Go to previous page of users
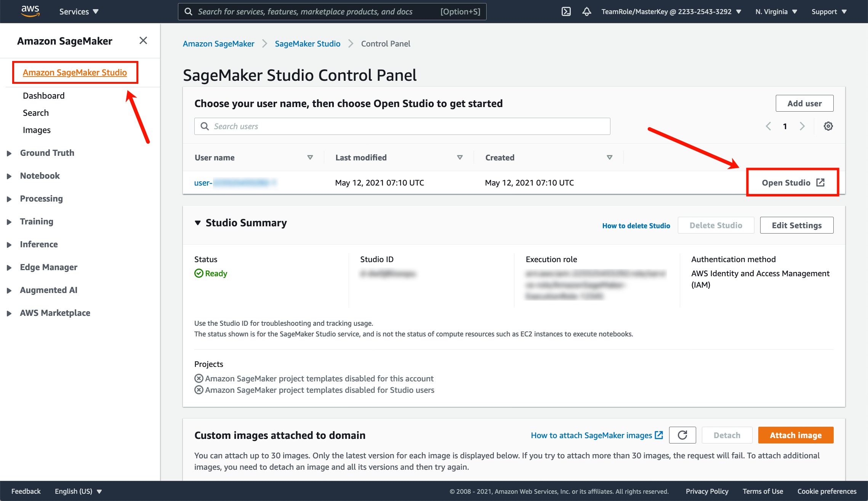The width and height of the screenshot is (868, 501). (x=769, y=126)
